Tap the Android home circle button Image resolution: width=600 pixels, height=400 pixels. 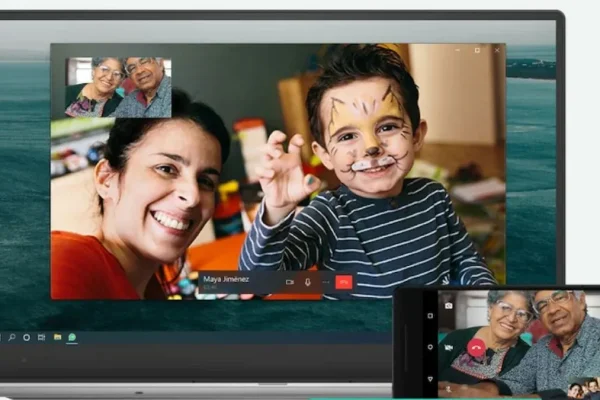point(430,347)
